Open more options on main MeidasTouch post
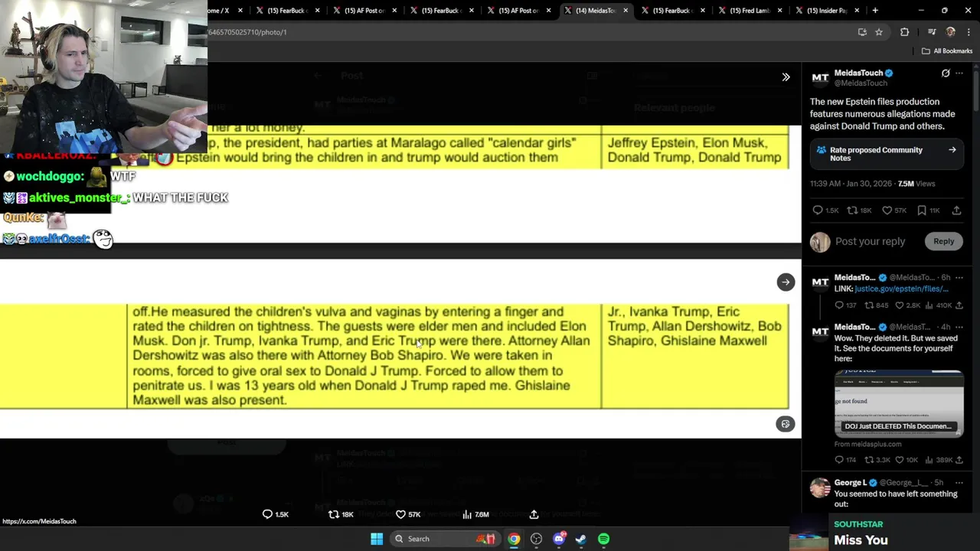The image size is (980, 551). [x=959, y=73]
